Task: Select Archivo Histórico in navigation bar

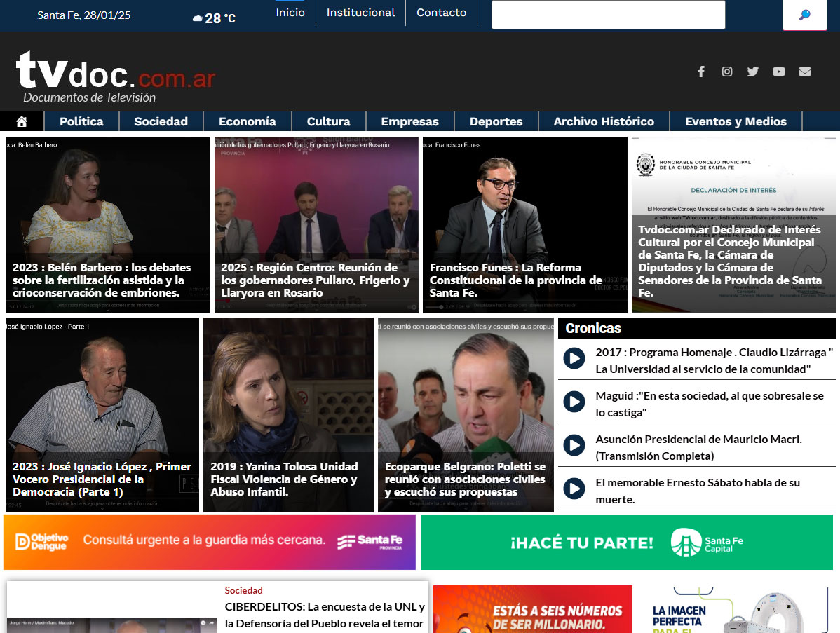Action: tap(604, 121)
